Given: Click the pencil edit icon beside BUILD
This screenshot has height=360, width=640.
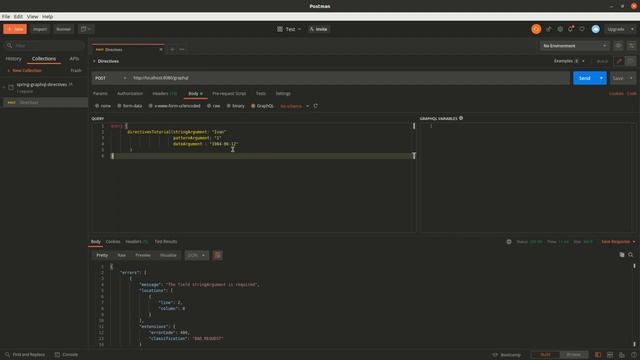Looking at the screenshot, I should click(x=619, y=61).
